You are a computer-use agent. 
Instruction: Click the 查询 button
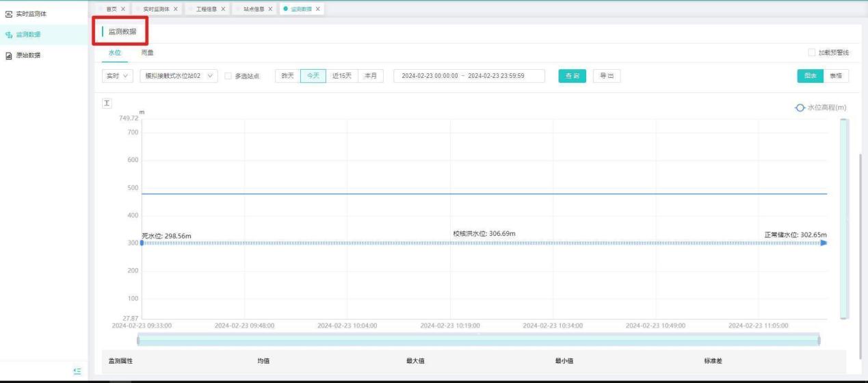click(x=573, y=76)
